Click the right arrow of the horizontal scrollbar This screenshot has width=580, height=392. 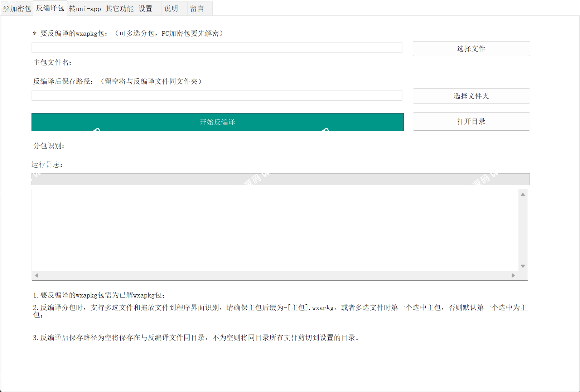coord(513,275)
